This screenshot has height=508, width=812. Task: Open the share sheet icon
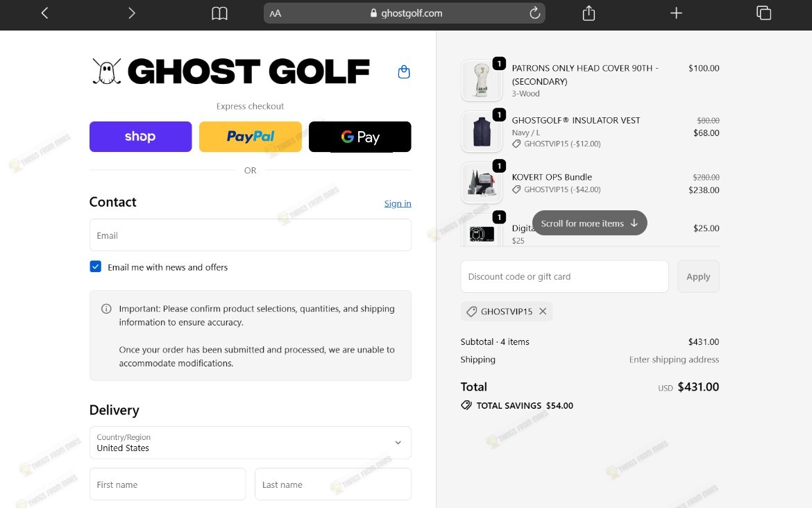(x=589, y=13)
